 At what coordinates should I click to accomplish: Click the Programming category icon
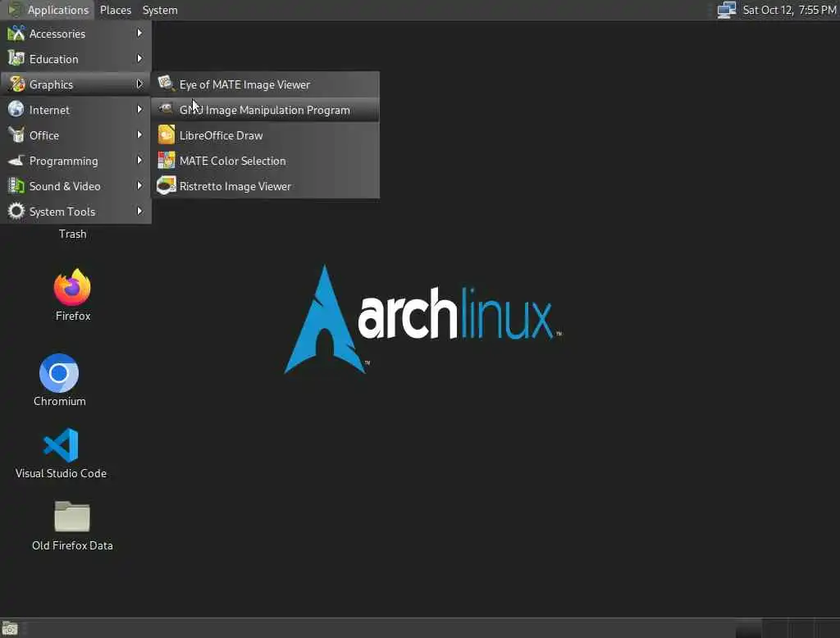pos(16,160)
